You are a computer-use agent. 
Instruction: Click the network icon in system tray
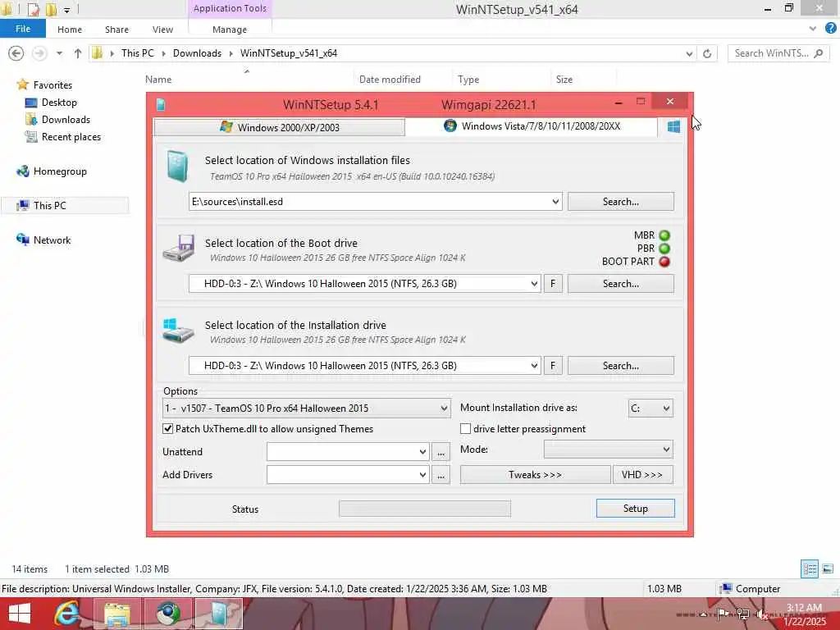[743, 614]
